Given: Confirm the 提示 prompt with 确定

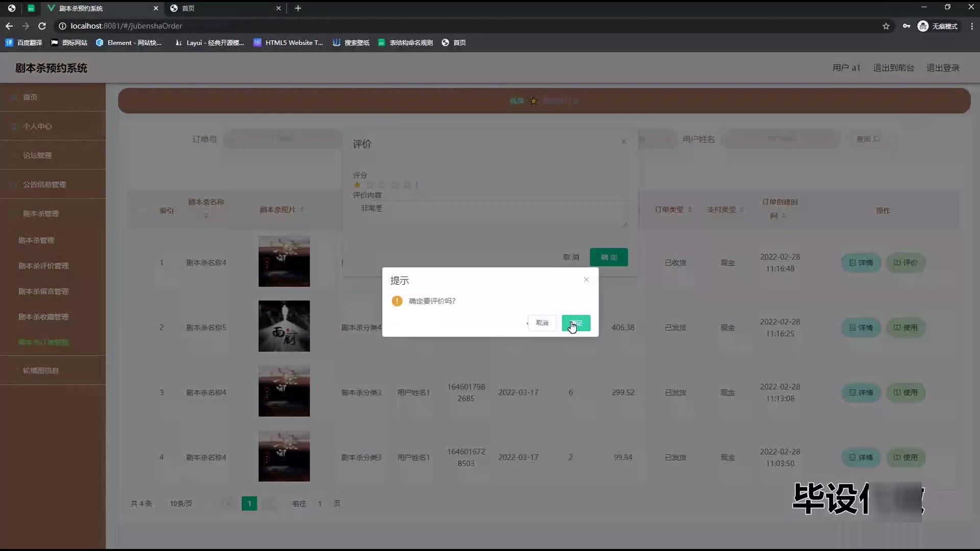Looking at the screenshot, I should 576,323.
